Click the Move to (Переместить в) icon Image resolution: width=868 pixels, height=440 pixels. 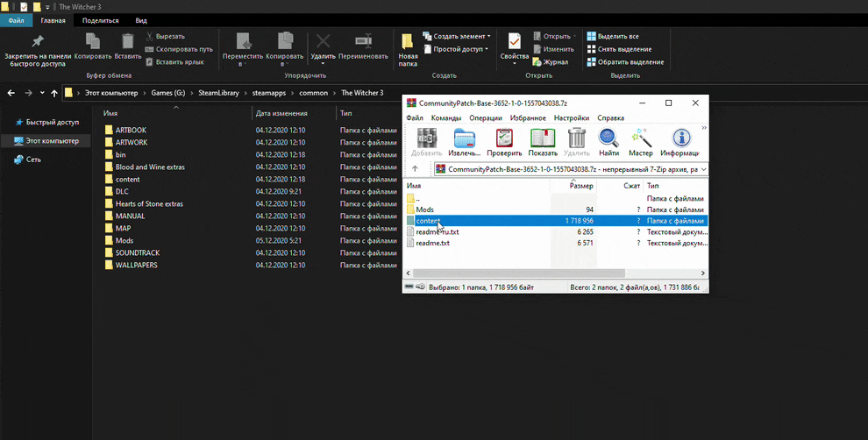[x=243, y=41]
